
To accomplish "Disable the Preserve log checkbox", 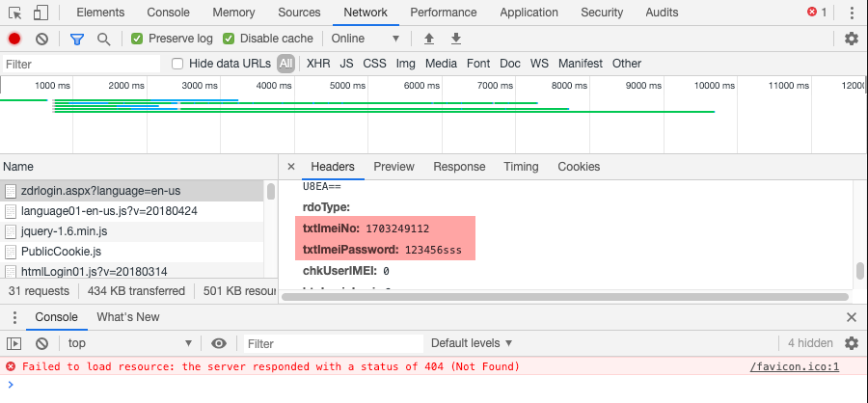I will 137,39.
